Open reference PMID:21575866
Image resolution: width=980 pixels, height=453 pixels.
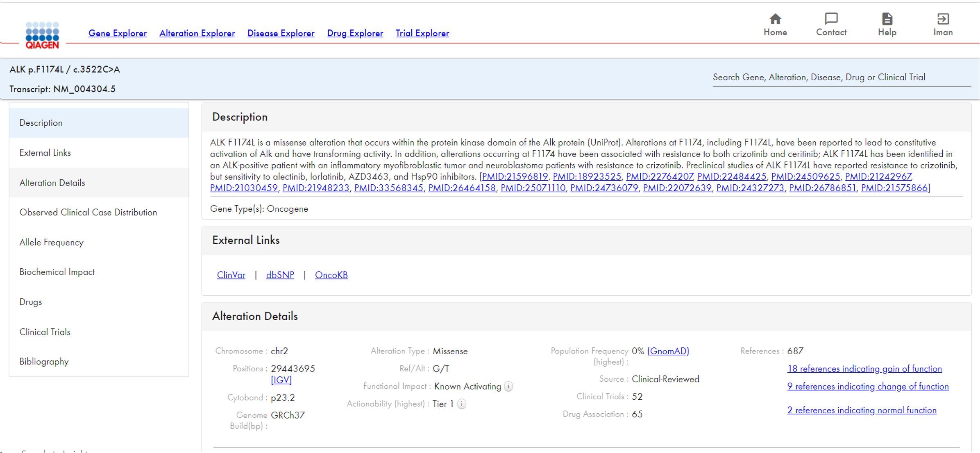tap(894, 188)
